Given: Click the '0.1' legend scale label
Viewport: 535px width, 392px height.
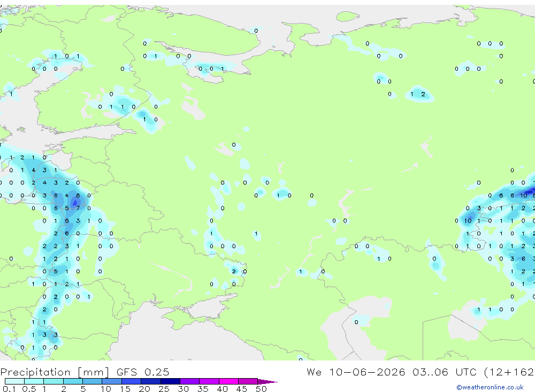Looking at the screenshot, I should pyautogui.click(x=9, y=389).
